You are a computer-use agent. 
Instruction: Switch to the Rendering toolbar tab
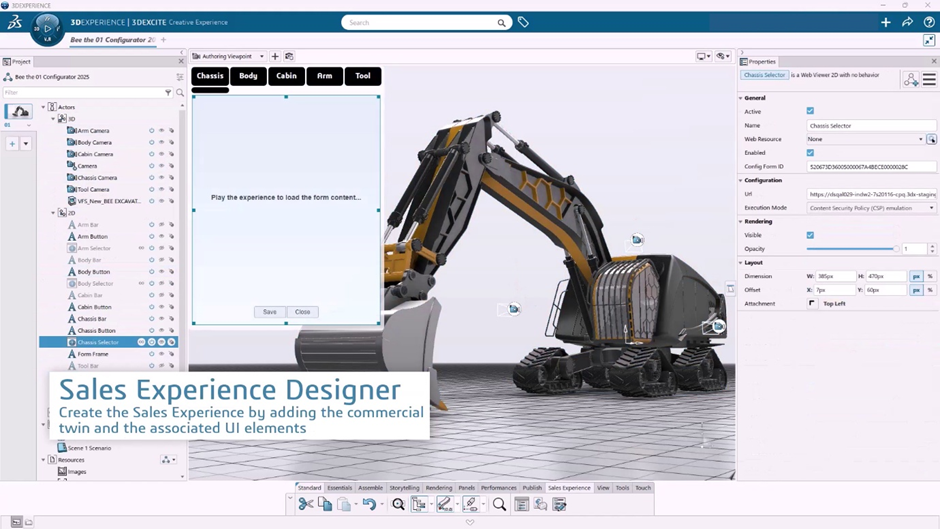[x=439, y=488]
